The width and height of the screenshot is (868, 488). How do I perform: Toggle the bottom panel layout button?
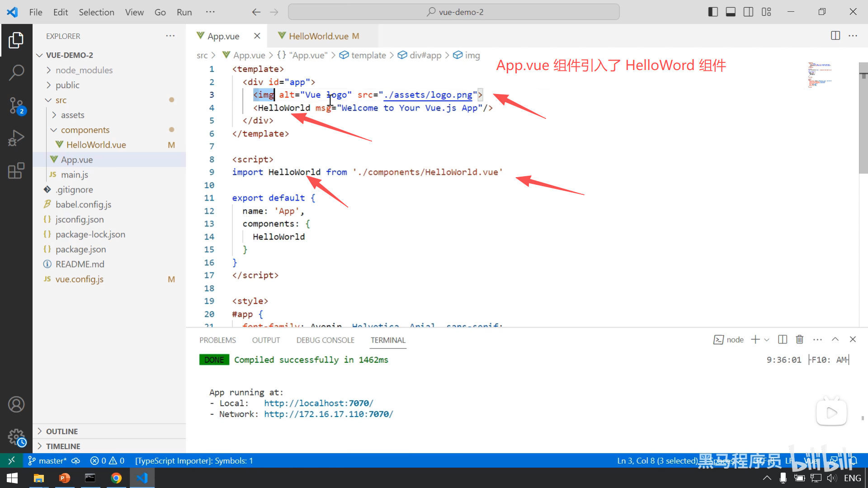731,12
